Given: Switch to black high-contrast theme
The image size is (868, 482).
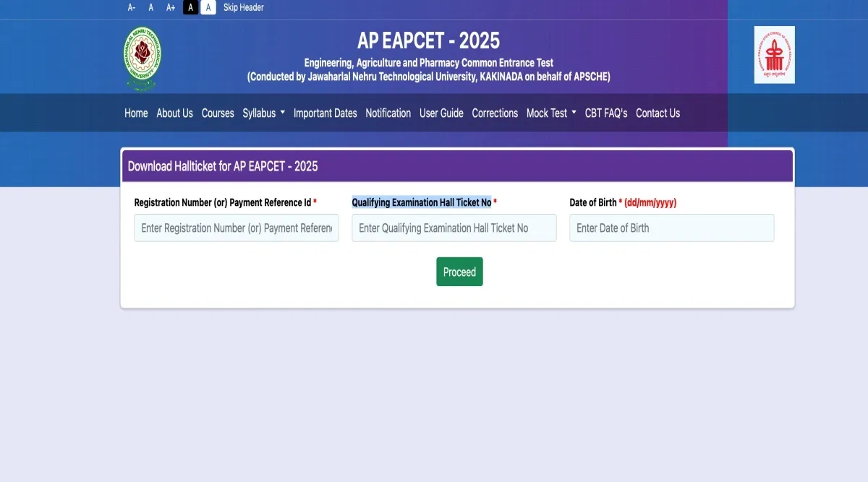Looking at the screenshot, I should click(x=190, y=7).
